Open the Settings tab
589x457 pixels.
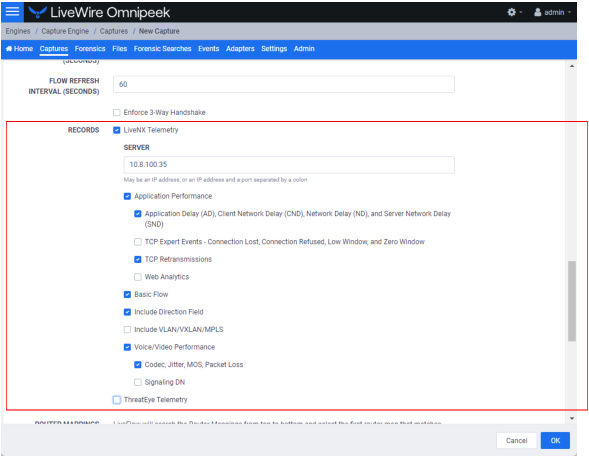pyautogui.click(x=274, y=49)
